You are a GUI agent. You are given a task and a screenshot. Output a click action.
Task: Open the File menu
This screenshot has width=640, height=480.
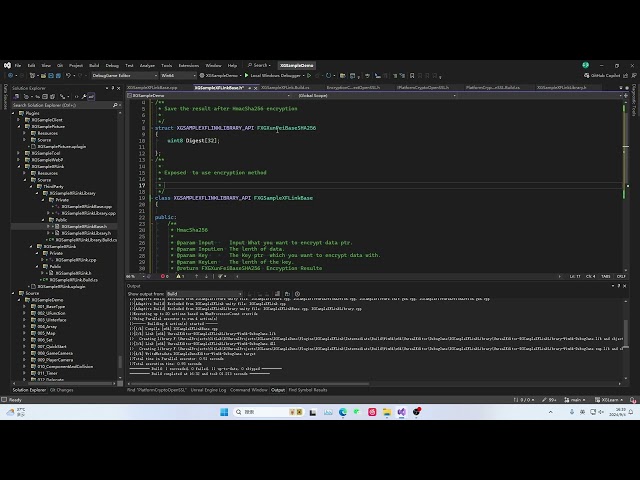pos(18,65)
